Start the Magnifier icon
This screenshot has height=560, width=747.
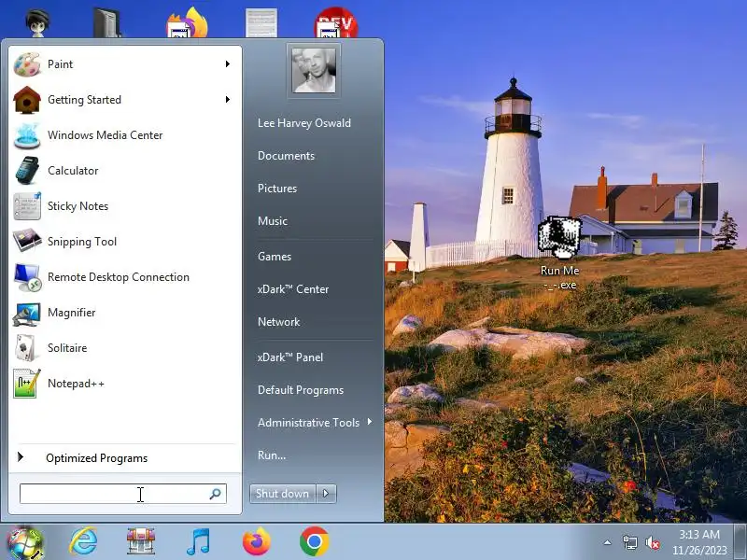click(27, 313)
